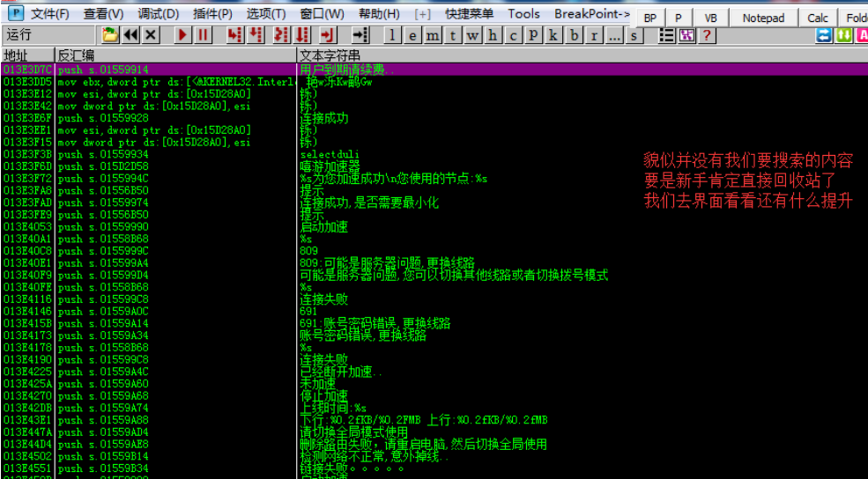Select the row 用户到期请续费..
Screen dimensions: 868x479
tap(434, 70)
